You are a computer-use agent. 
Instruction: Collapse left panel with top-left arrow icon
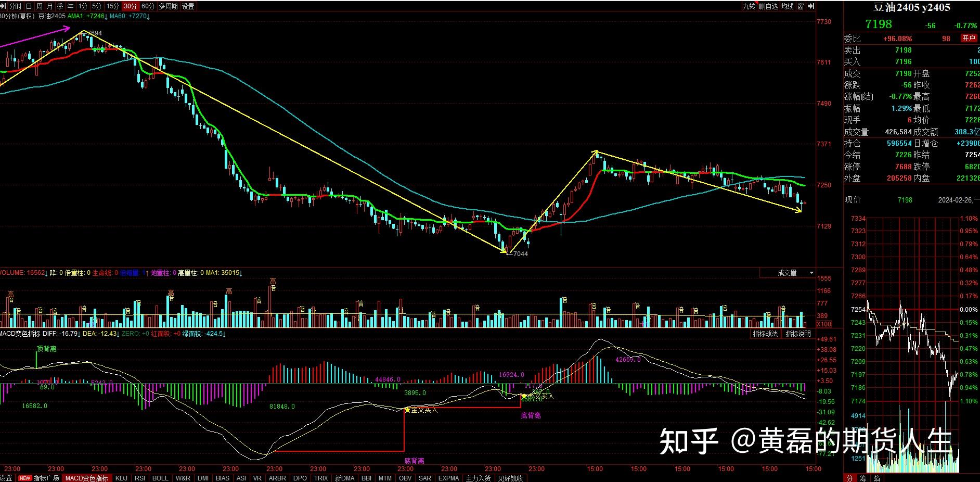pyautogui.click(x=4, y=6)
